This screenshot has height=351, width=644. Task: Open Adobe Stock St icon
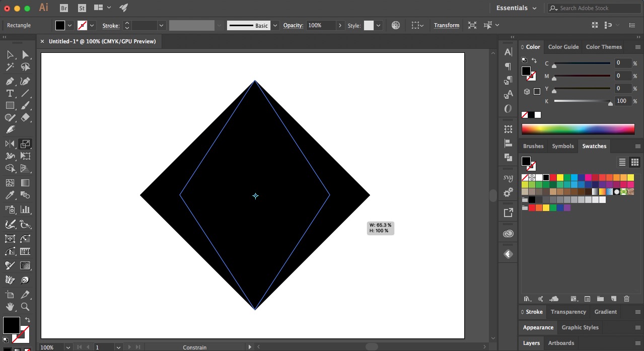81,8
